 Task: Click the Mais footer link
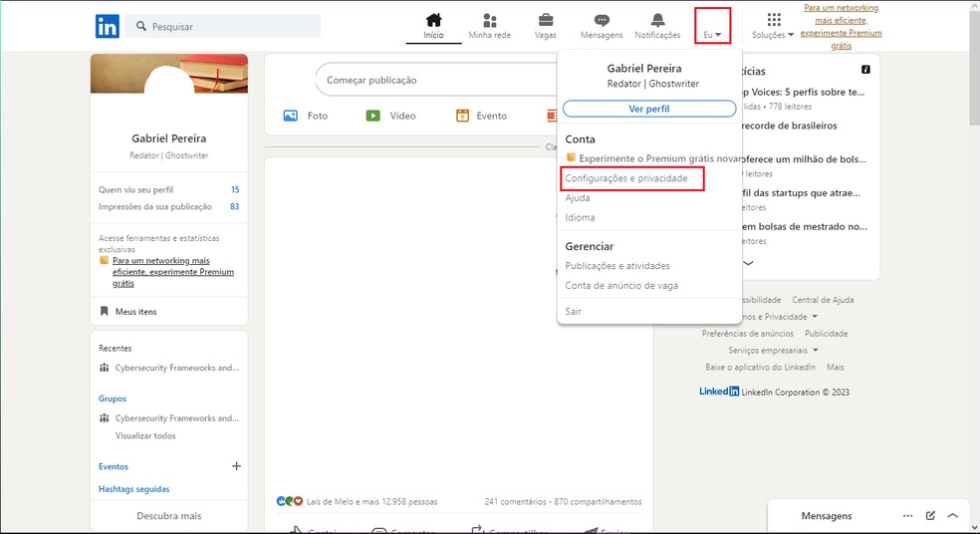pos(835,367)
